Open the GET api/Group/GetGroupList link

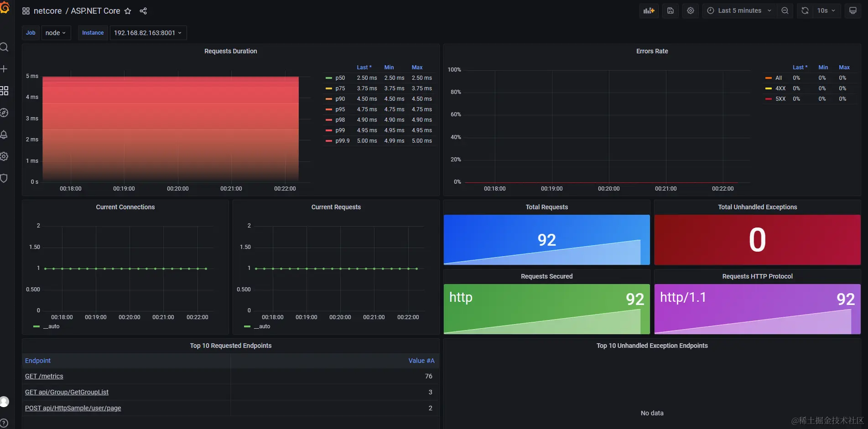pos(67,392)
